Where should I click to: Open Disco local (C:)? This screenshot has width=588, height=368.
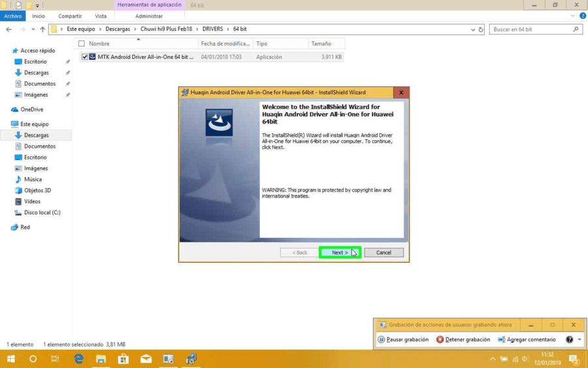[42, 212]
